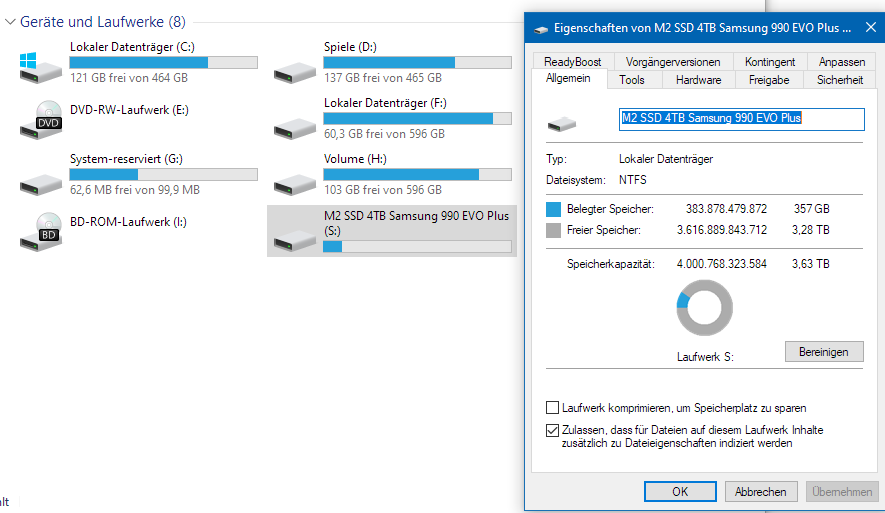Click the 'BD-ROM-Laufwerk (I:)' label
The width and height of the screenshot is (885, 513).
[x=128, y=222]
